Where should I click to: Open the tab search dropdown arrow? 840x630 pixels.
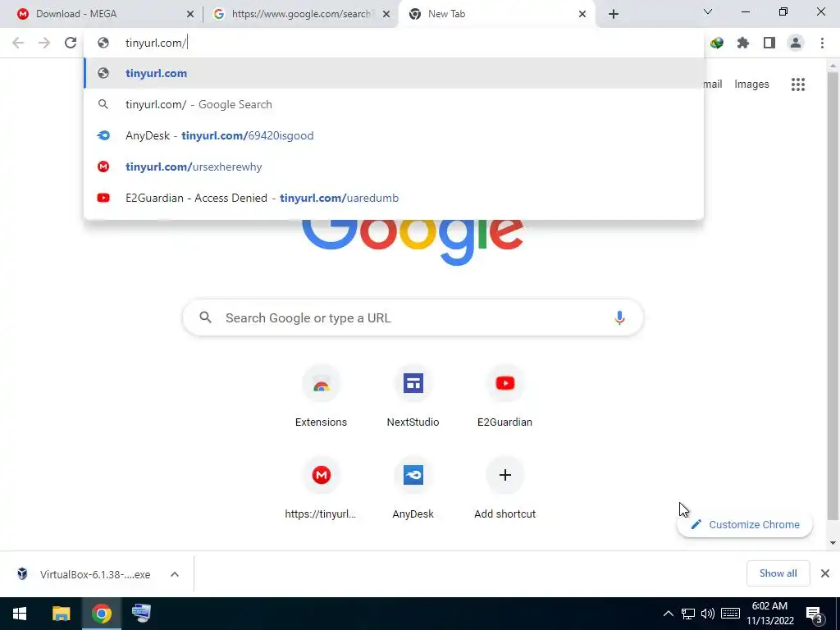pos(708,11)
